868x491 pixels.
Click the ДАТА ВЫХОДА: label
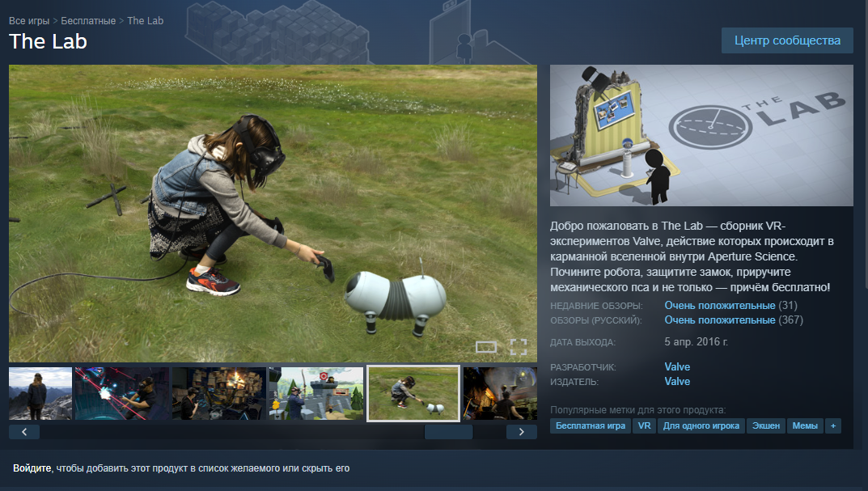(x=583, y=343)
